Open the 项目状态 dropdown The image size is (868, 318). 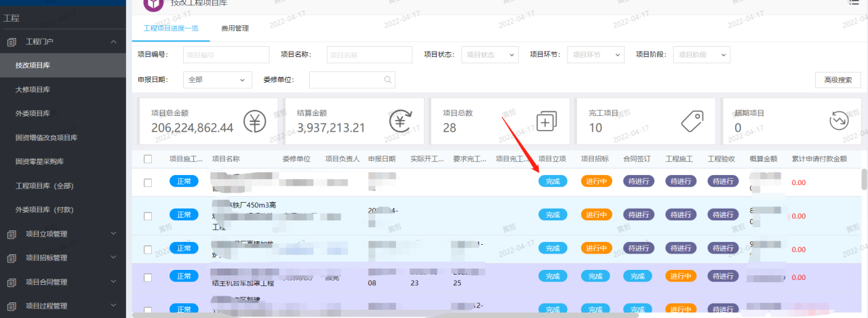[490, 55]
